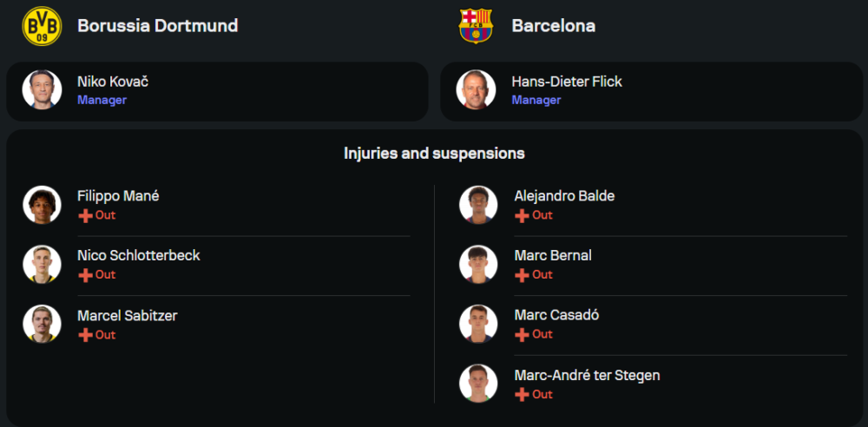Click the injury cross icon under Marcel Sabitzer

(x=85, y=335)
